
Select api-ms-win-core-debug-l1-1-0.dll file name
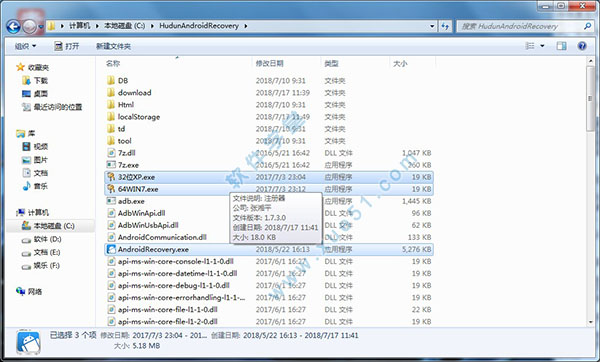tap(174, 285)
